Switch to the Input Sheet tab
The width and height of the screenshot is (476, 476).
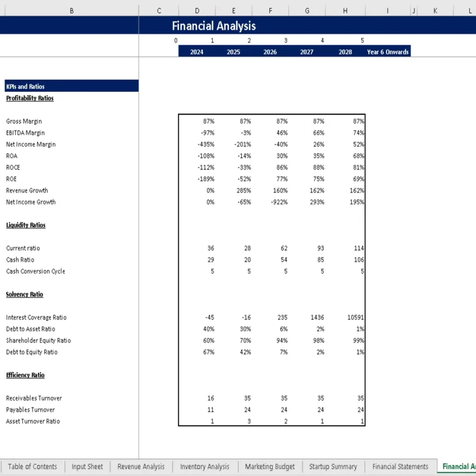click(x=87, y=466)
